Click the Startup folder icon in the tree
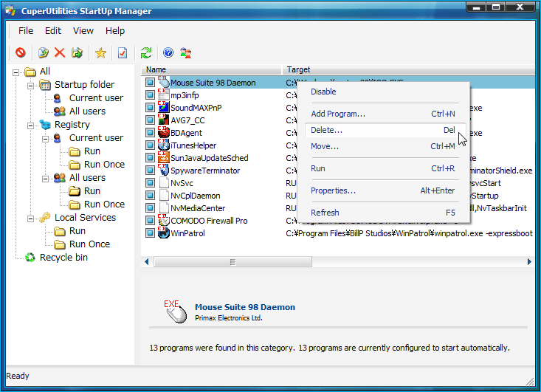Viewport: 541px width, 392px height. (x=45, y=85)
